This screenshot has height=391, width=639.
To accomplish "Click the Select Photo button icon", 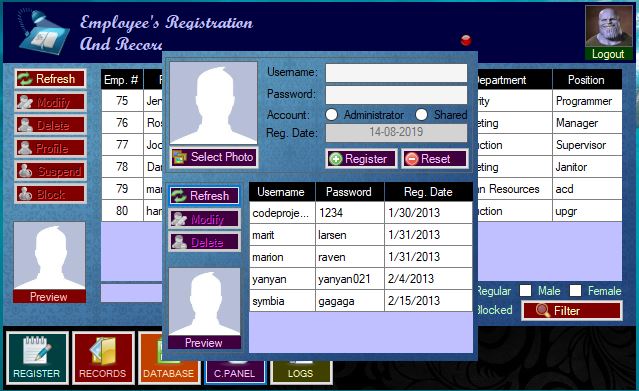I will point(179,157).
